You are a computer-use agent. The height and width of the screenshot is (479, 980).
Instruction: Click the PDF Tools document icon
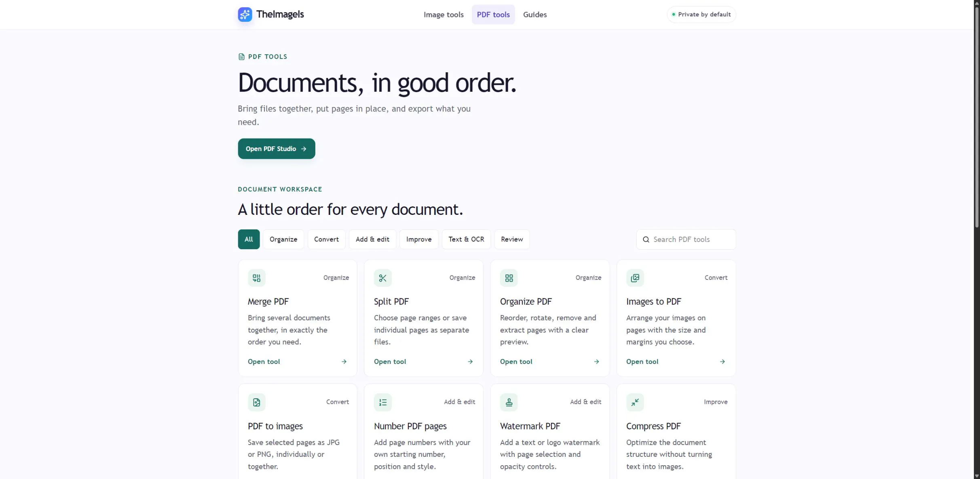click(241, 57)
